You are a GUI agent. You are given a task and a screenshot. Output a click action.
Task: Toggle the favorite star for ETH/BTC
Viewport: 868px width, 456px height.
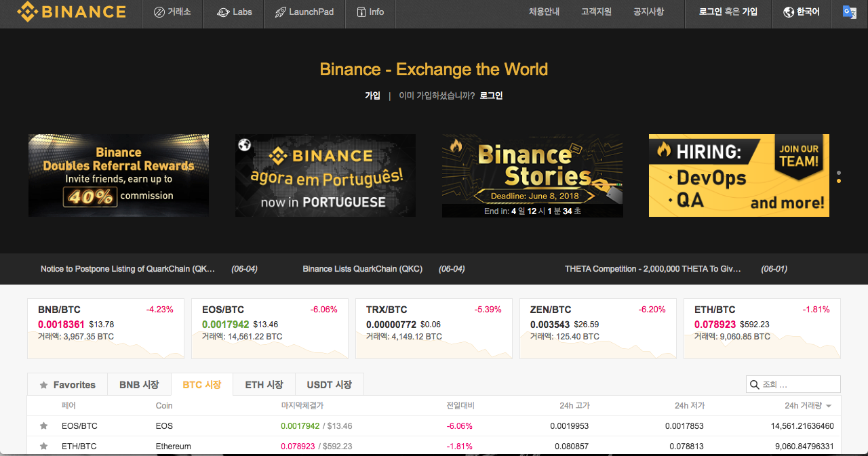pyautogui.click(x=44, y=447)
